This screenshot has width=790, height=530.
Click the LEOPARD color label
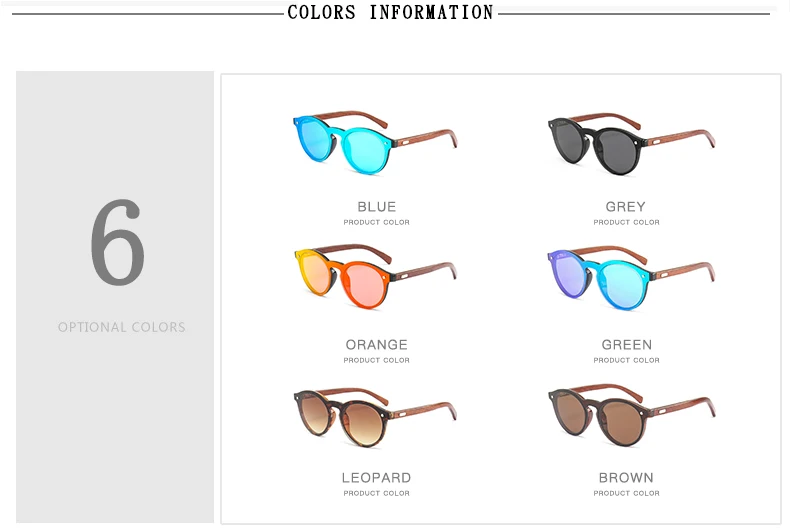[376, 478]
